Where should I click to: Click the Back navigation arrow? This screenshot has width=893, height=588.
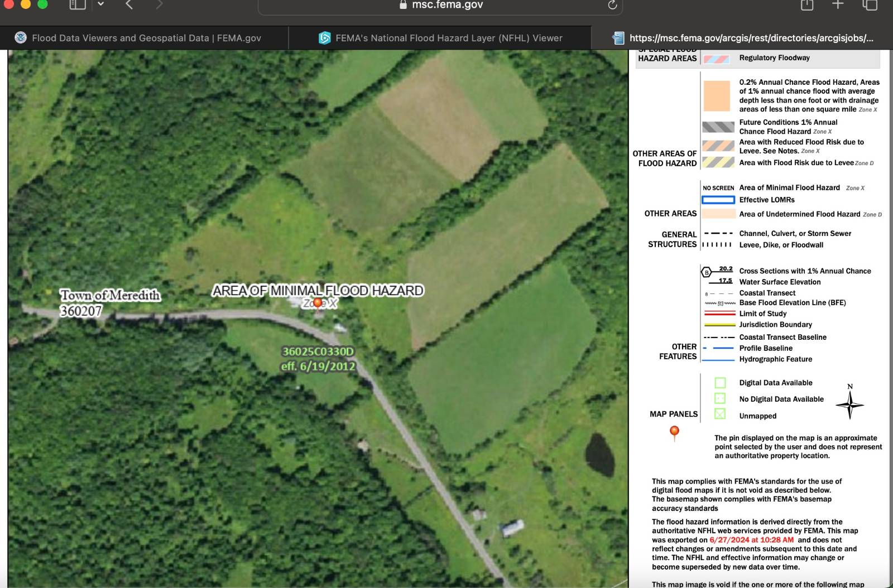coord(128,4)
